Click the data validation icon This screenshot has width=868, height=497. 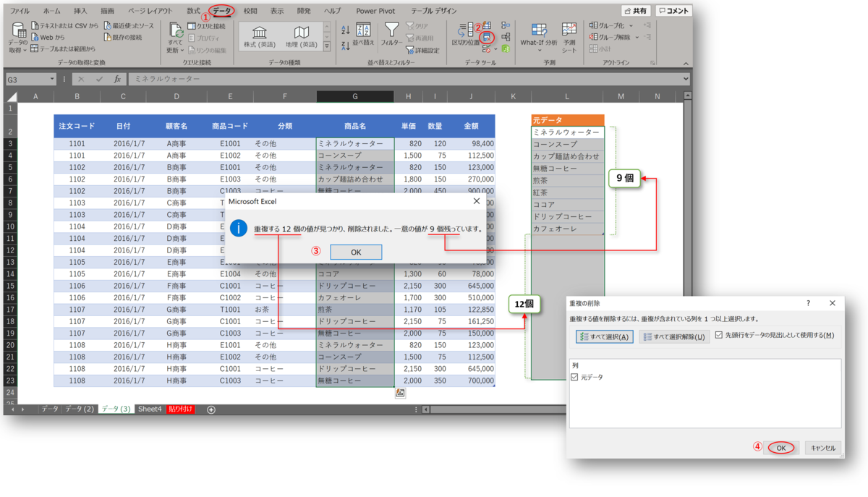coord(486,48)
